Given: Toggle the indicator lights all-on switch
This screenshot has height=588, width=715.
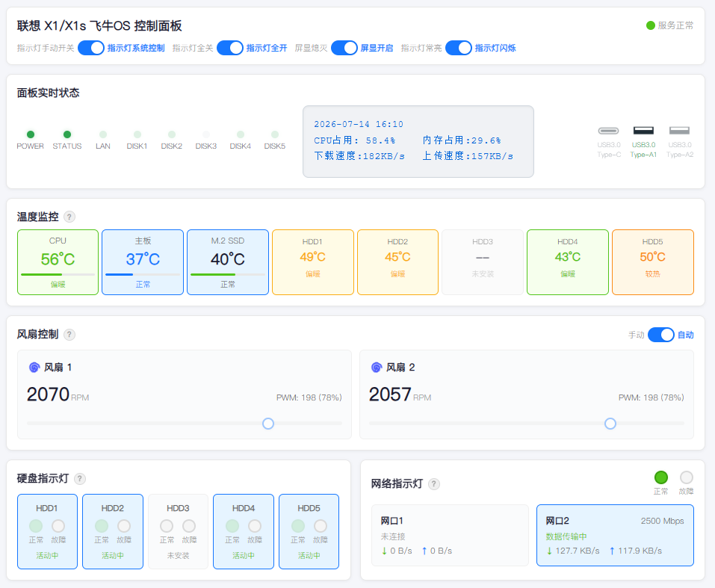Looking at the screenshot, I should (x=230, y=48).
